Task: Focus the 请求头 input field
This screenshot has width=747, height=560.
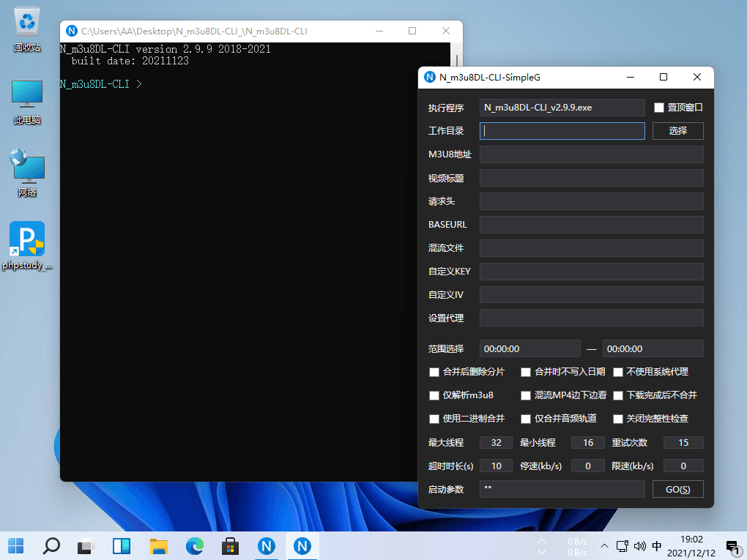Action: (591, 201)
